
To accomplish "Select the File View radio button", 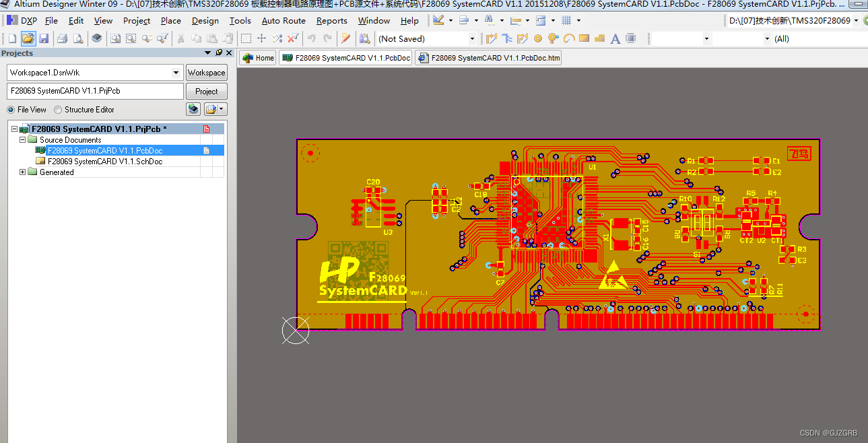I will click(11, 109).
